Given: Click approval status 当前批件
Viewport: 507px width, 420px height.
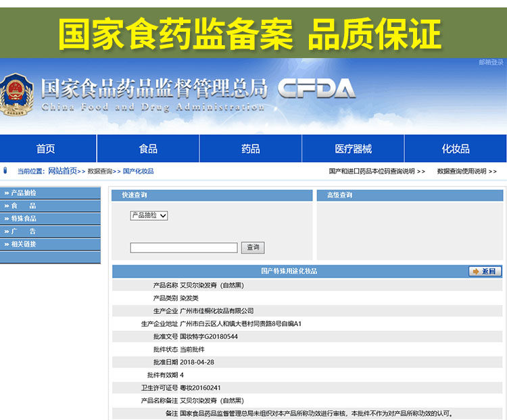Looking at the screenshot, I should coord(192,349).
